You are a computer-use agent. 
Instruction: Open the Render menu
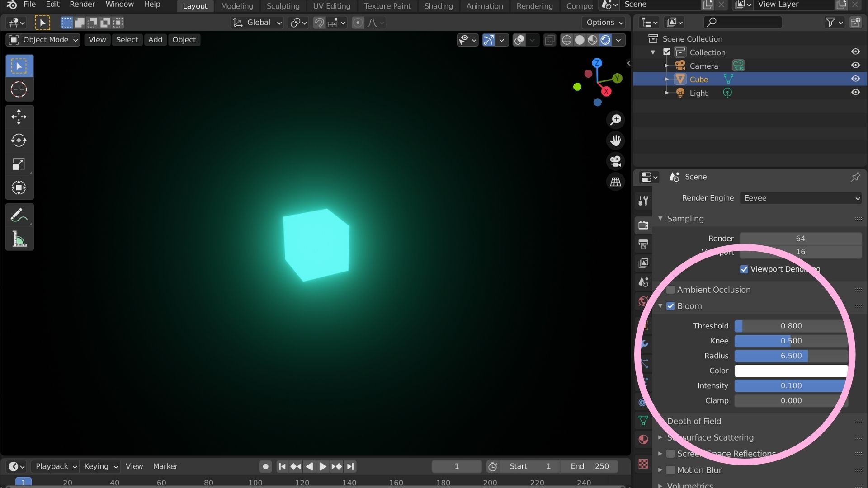82,4
